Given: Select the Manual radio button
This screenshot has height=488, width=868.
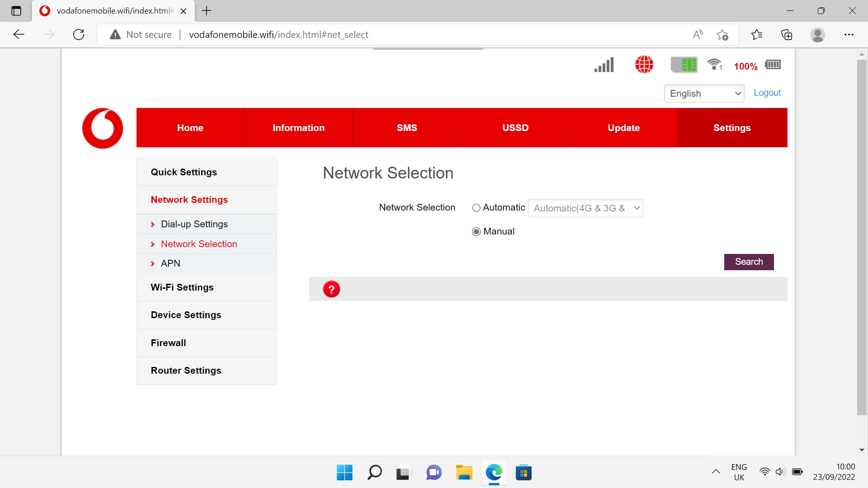Looking at the screenshot, I should pos(476,232).
